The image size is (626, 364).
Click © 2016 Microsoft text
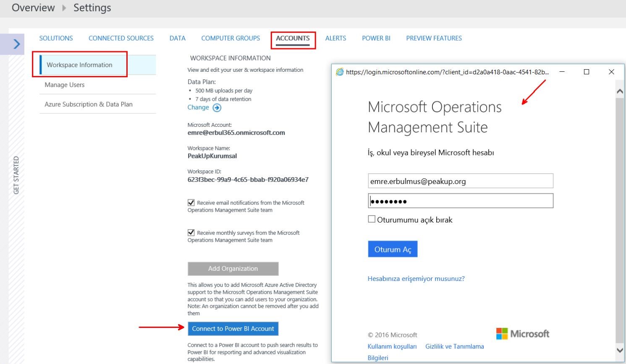pyautogui.click(x=393, y=335)
